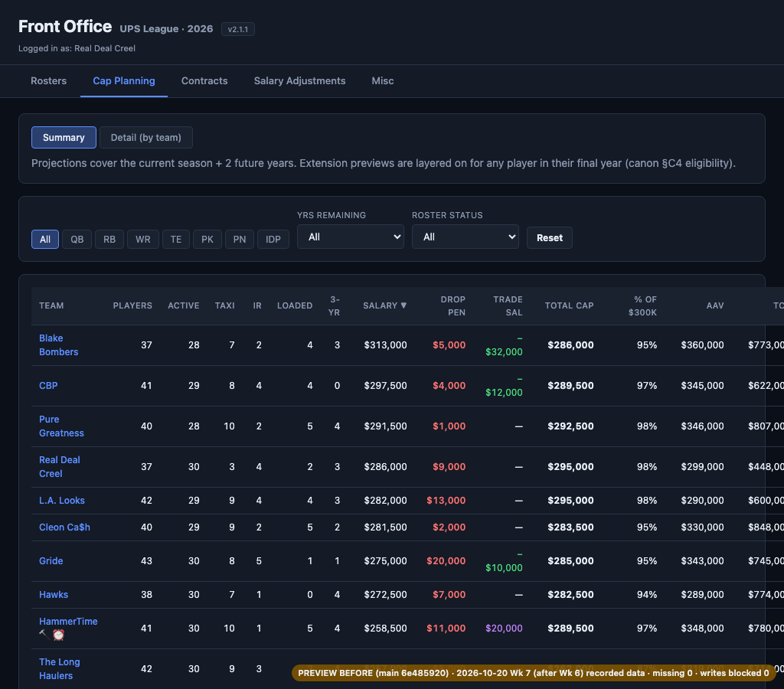The width and height of the screenshot is (784, 689).
Task: Filter positions by TE
Action: point(176,239)
